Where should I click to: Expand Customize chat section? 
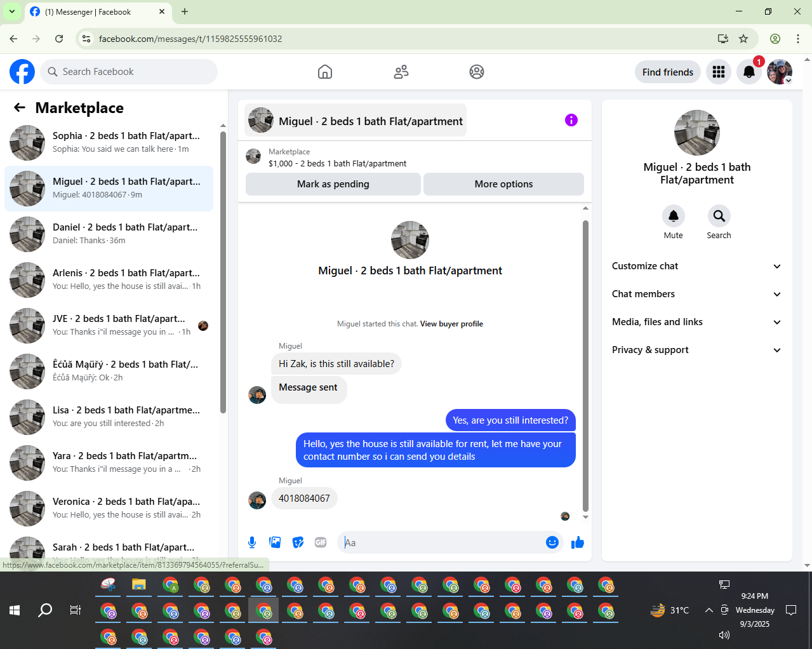coord(696,266)
